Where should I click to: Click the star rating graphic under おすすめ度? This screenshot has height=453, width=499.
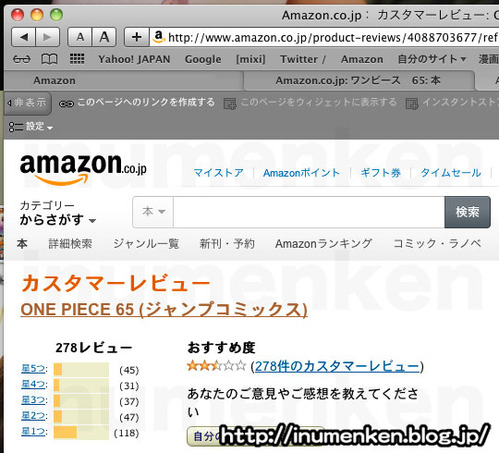click(x=216, y=366)
